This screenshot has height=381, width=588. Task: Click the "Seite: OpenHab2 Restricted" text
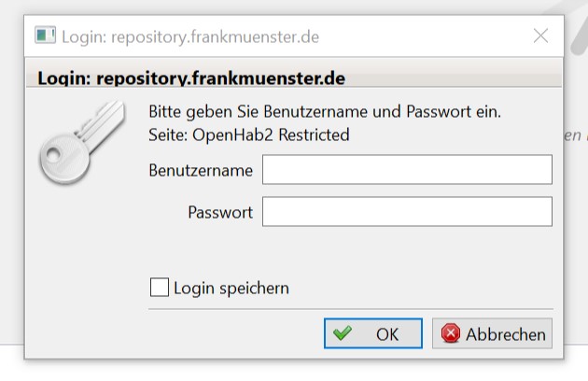click(249, 134)
